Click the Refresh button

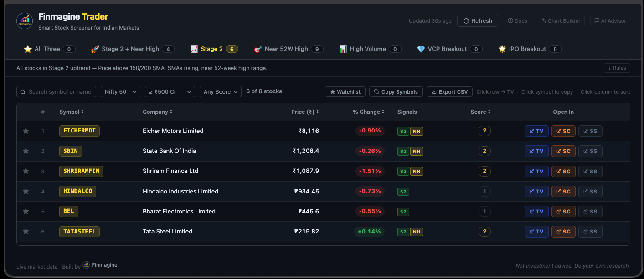pyautogui.click(x=477, y=21)
